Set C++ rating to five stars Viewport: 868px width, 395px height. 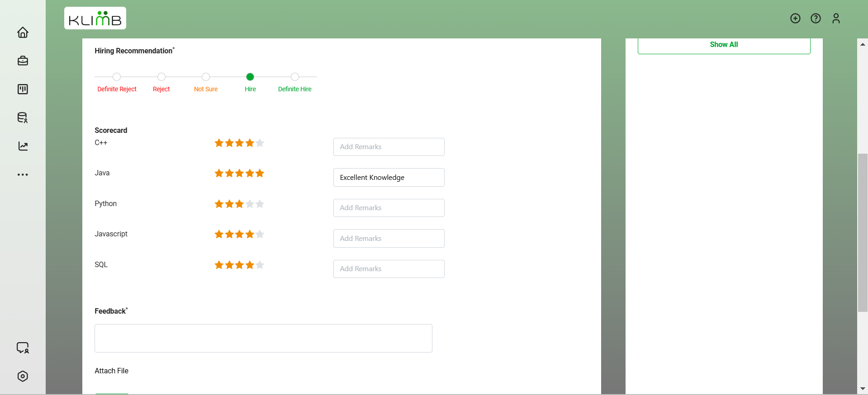click(x=260, y=143)
